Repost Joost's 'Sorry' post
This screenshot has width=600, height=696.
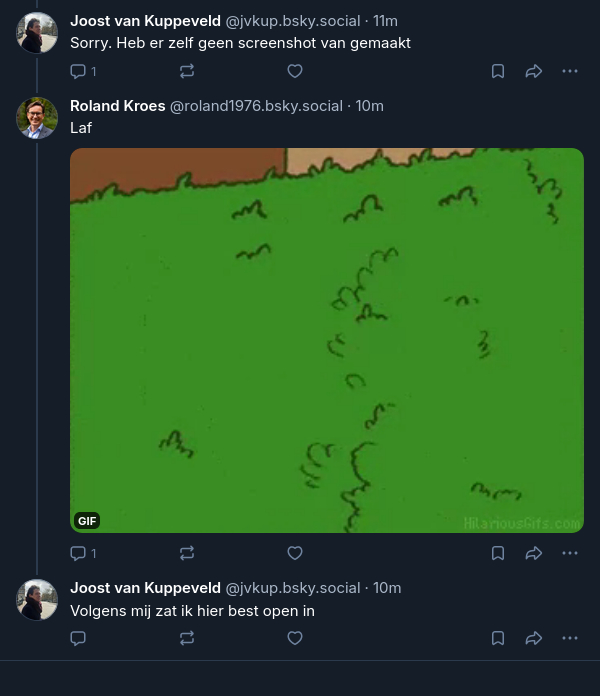pyautogui.click(x=187, y=71)
